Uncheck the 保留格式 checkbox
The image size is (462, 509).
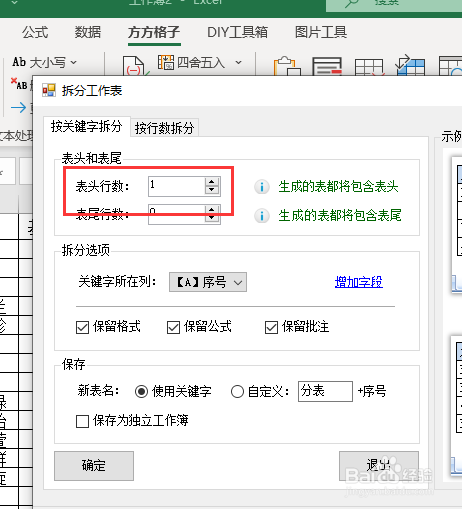point(82,327)
